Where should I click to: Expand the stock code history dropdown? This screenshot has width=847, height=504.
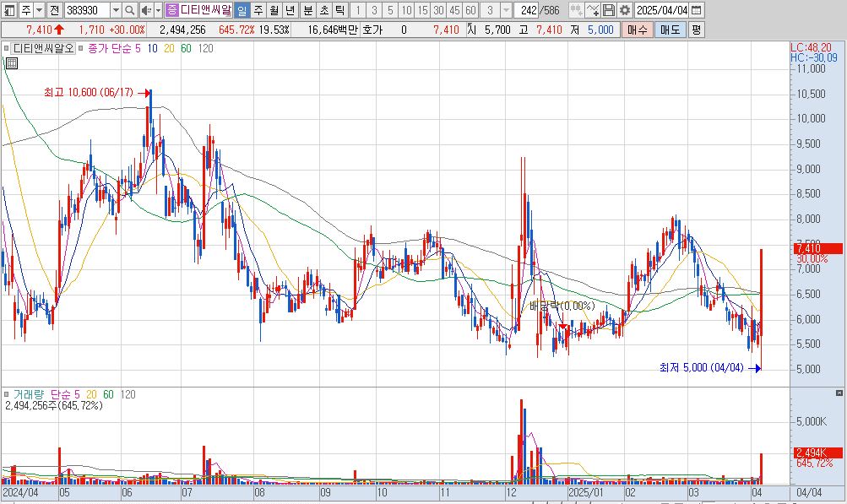pos(116,10)
